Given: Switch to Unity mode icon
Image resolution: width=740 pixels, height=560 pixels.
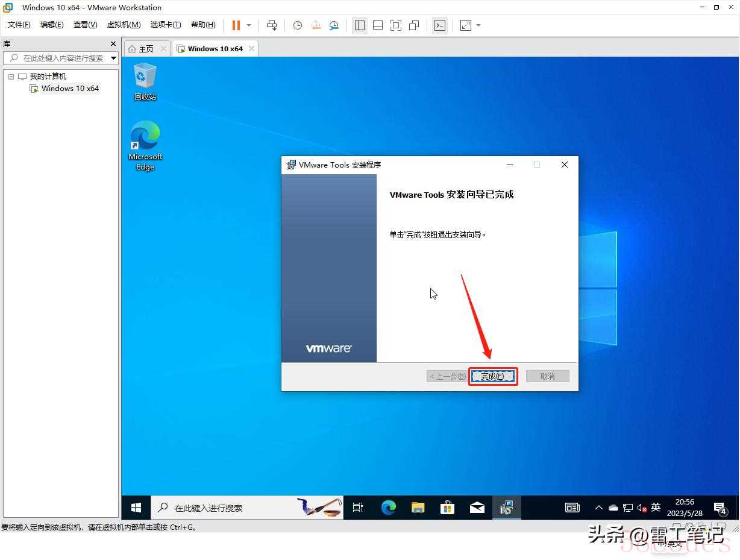Looking at the screenshot, I should click(x=414, y=25).
